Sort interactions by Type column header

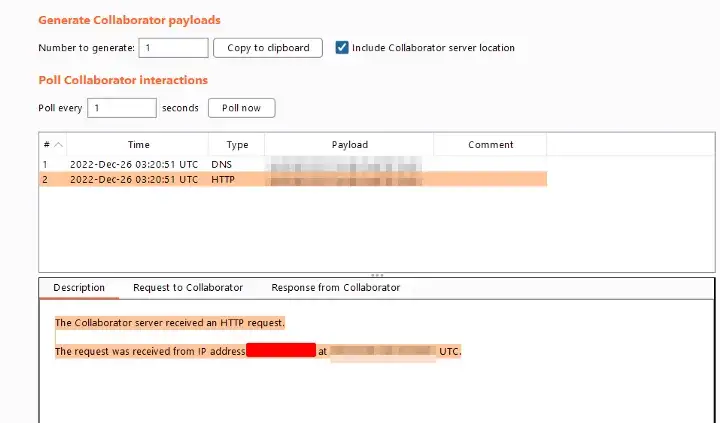237,145
